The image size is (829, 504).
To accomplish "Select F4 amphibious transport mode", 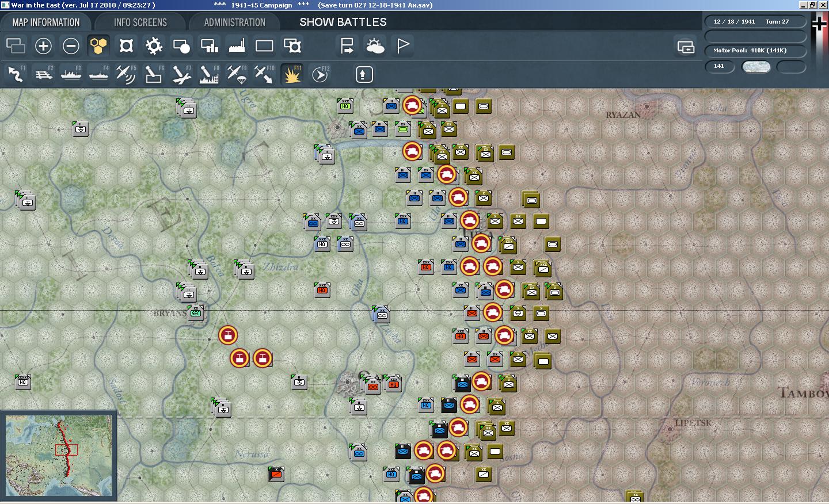I will pos(98,74).
